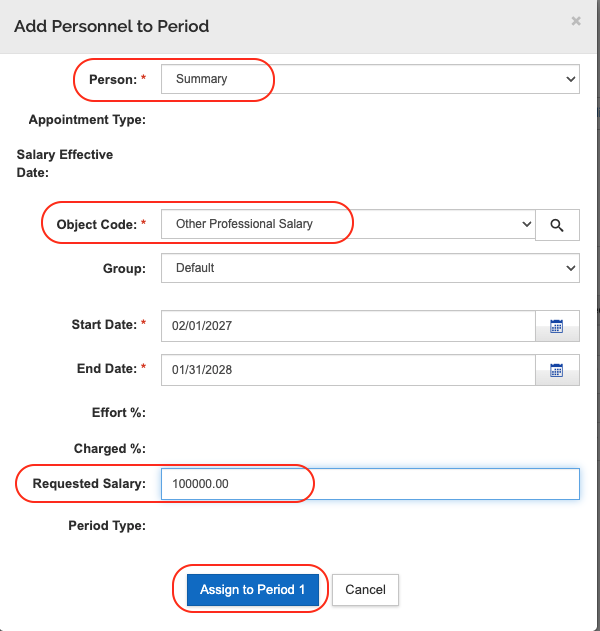This screenshot has width=600, height=631.
Task: Close the Add Personnel dialog with X
Action: point(576,21)
